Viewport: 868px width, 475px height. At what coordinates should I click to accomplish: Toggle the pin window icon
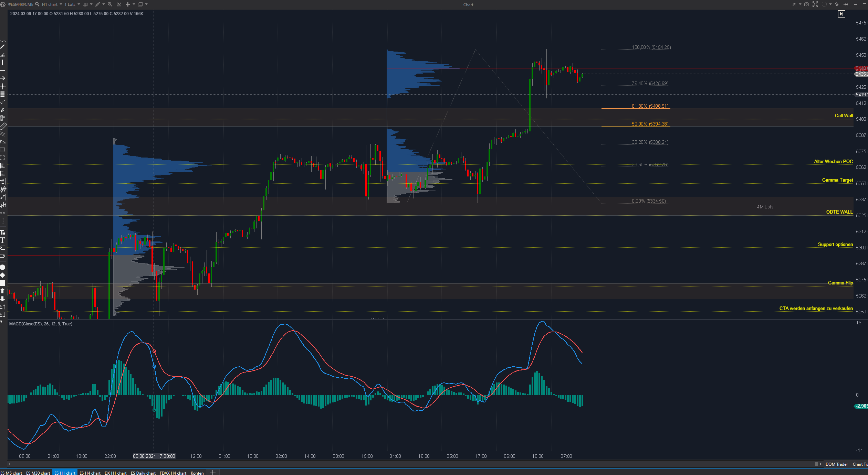pos(846,4)
